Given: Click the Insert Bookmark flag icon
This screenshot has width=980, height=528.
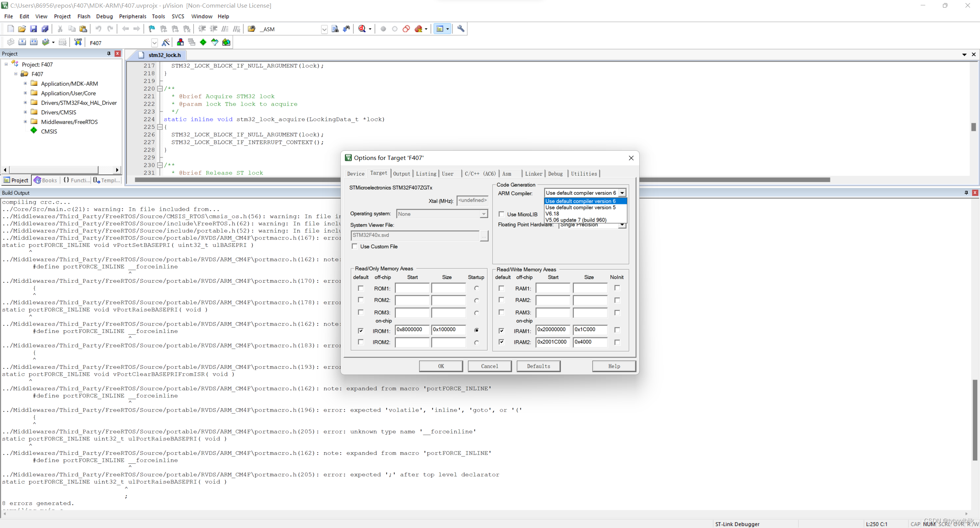Looking at the screenshot, I should [152, 29].
